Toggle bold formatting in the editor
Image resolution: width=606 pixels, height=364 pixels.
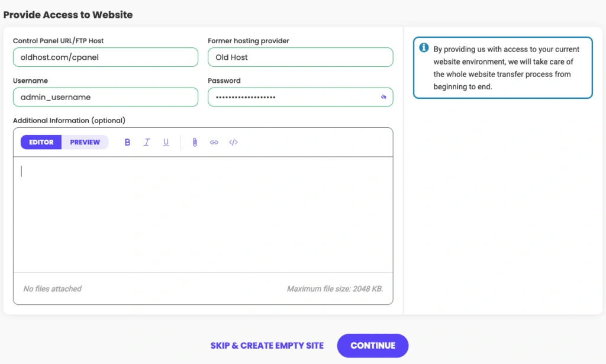127,142
